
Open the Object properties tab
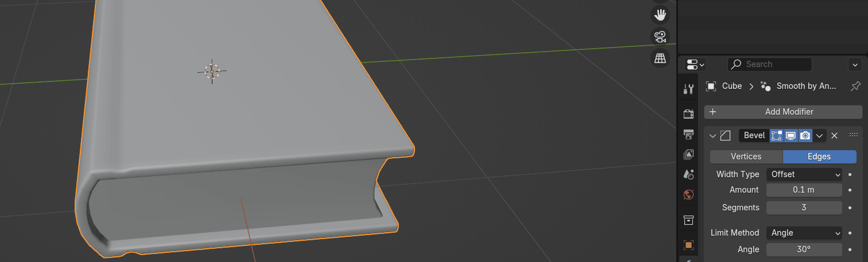688,245
